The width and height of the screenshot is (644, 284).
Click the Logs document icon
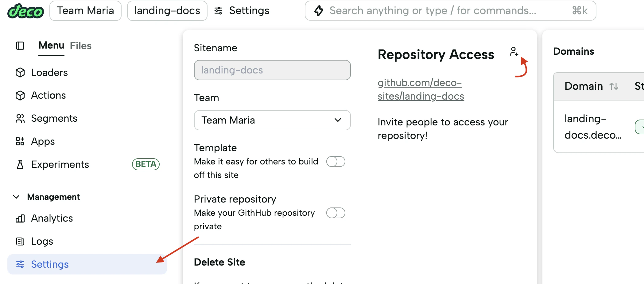point(20,242)
